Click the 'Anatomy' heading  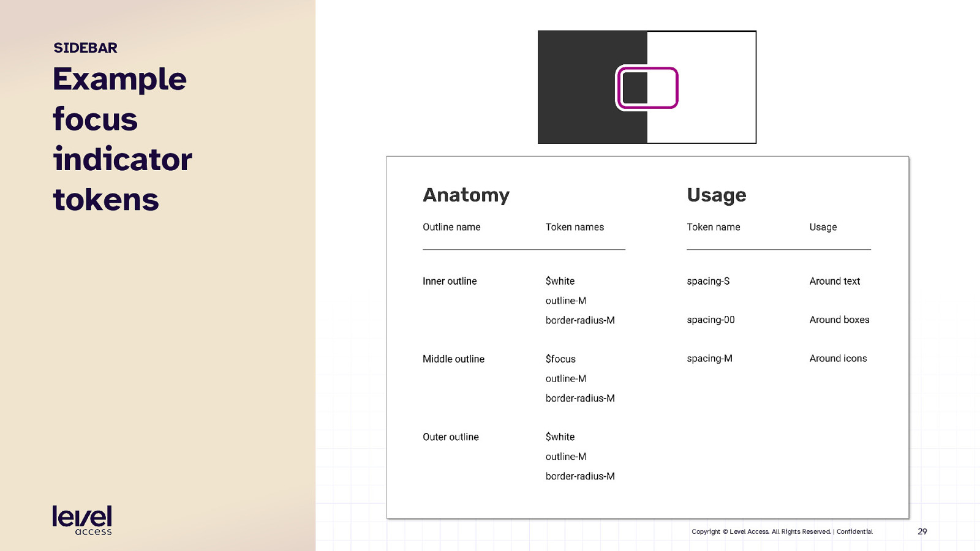466,195
